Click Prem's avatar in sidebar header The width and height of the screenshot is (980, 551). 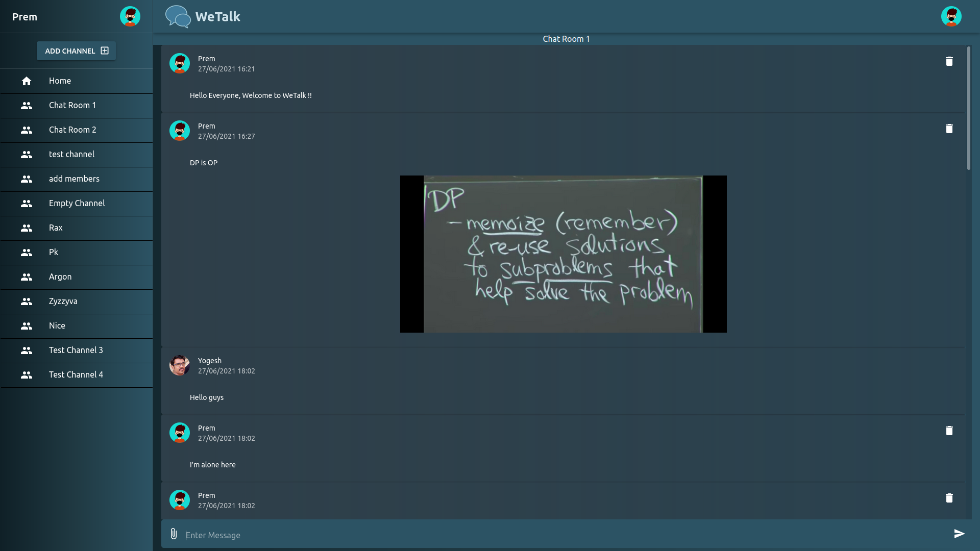[x=130, y=16]
